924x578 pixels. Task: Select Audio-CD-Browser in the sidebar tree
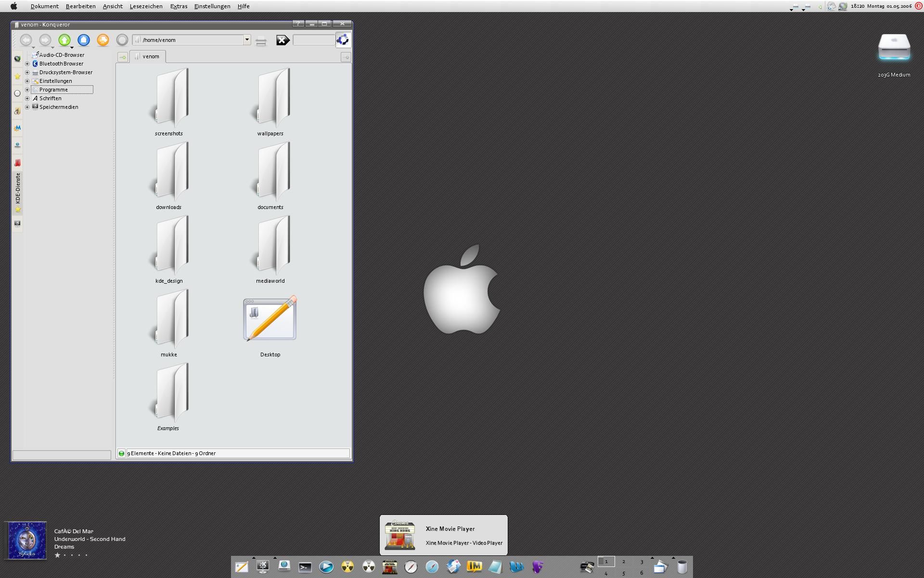(58, 55)
